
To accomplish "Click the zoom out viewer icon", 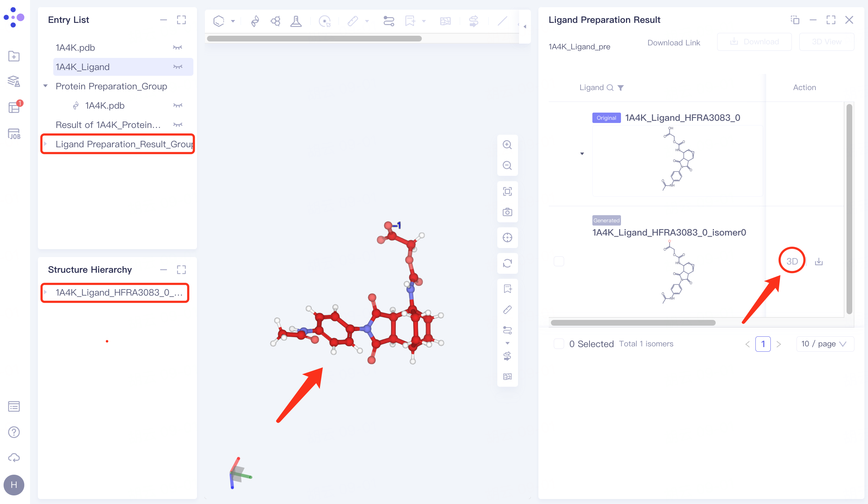I will point(507,165).
